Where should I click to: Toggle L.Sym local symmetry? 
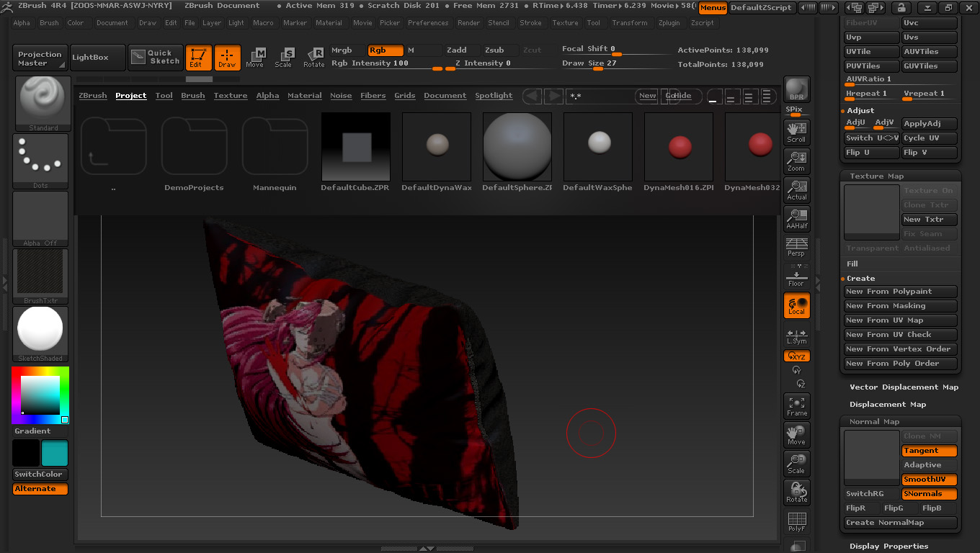pyautogui.click(x=796, y=335)
